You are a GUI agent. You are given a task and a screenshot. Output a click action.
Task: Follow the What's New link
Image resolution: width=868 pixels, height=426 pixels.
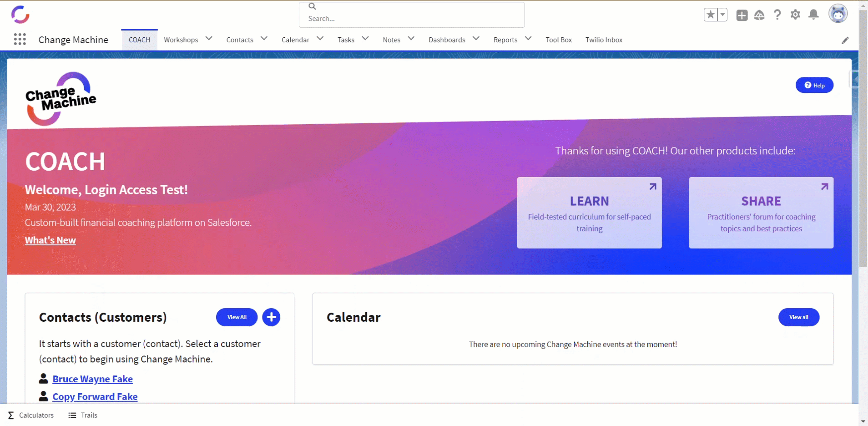50,240
